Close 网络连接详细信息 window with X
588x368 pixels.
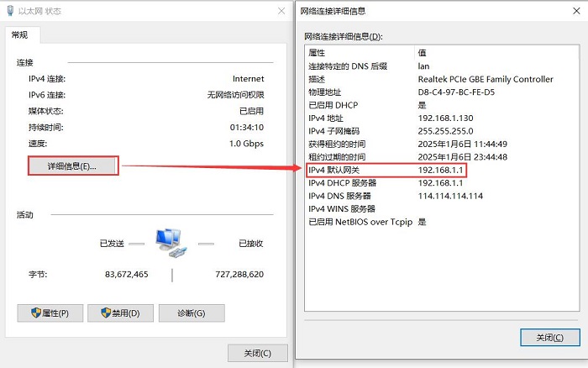pos(576,11)
